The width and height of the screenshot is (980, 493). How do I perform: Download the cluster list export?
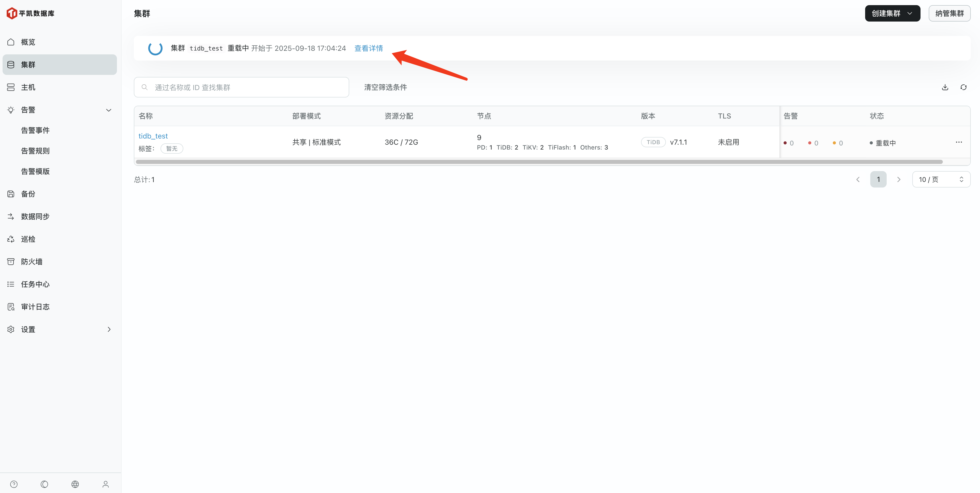(x=945, y=87)
